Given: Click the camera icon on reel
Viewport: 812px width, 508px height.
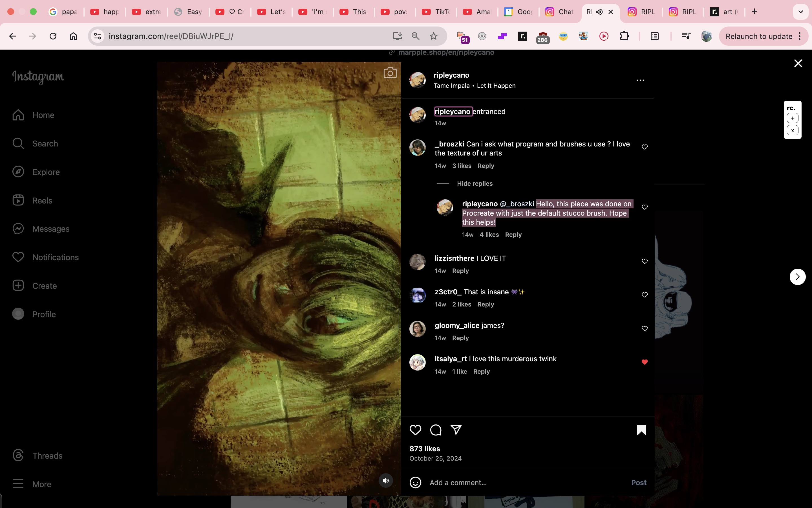Looking at the screenshot, I should pyautogui.click(x=390, y=73).
